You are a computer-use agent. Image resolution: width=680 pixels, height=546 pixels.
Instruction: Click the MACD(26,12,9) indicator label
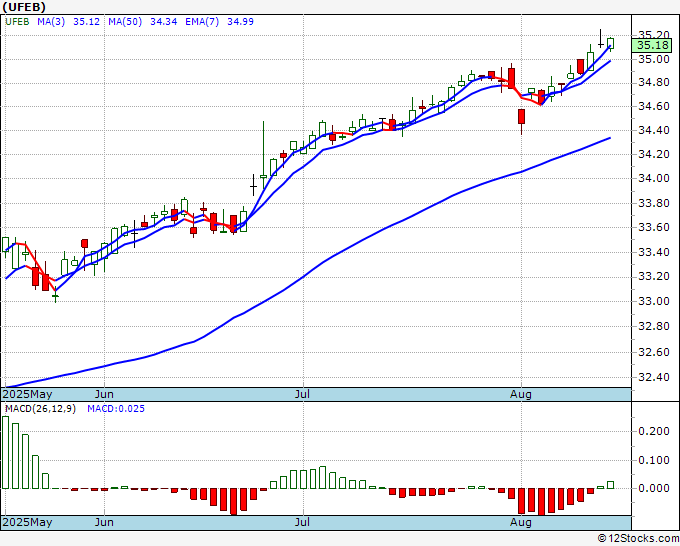tap(40, 409)
